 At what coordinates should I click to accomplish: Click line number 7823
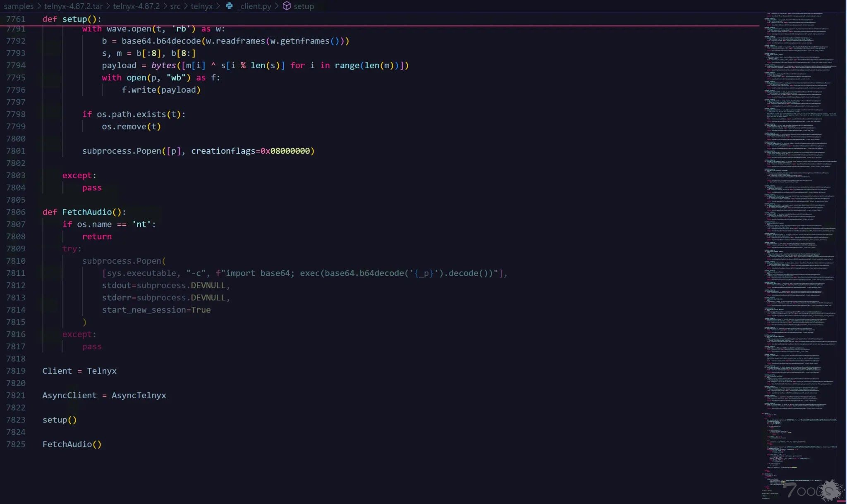[16, 420]
